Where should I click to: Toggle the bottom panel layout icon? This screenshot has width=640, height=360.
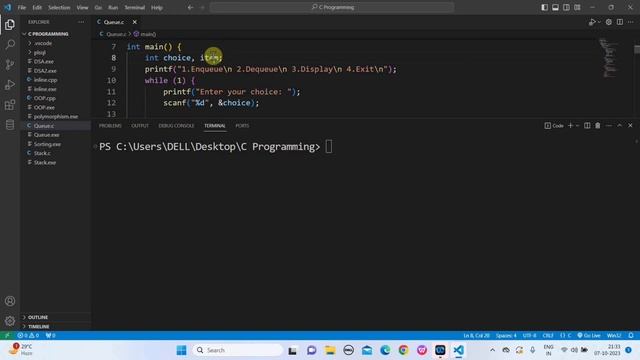[556, 7]
